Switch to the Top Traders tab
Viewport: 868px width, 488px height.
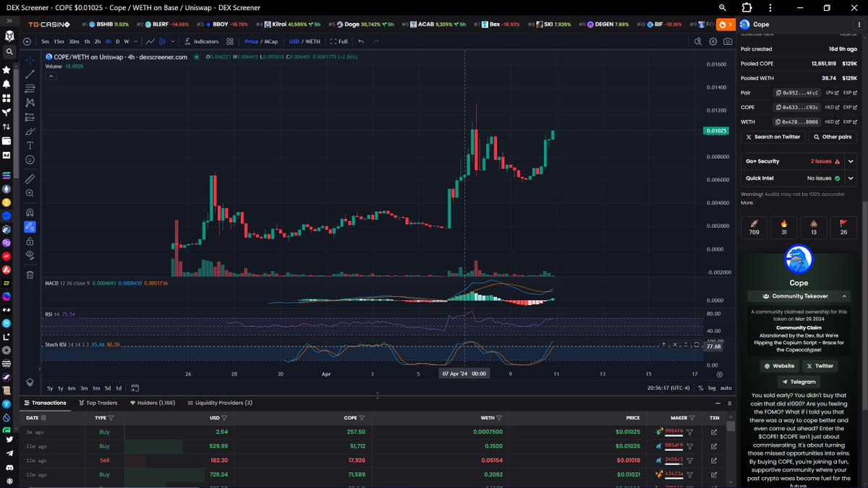[x=98, y=403]
